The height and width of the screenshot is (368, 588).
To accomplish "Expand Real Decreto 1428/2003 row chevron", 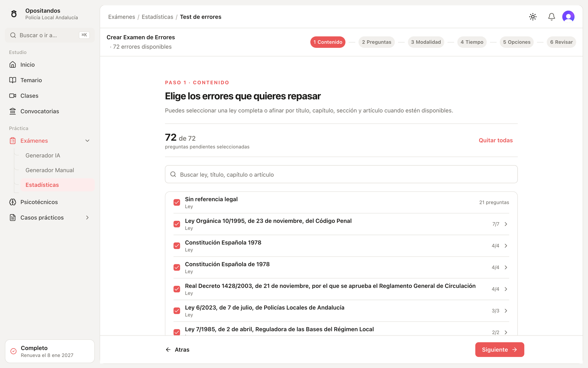I will pyautogui.click(x=506, y=289).
